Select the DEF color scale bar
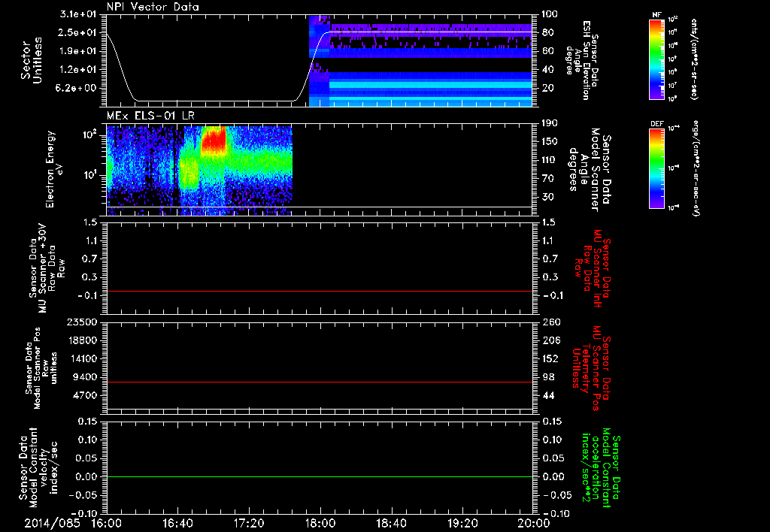Image resolution: width=770 pixels, height=532 pixels. [656, 168]
